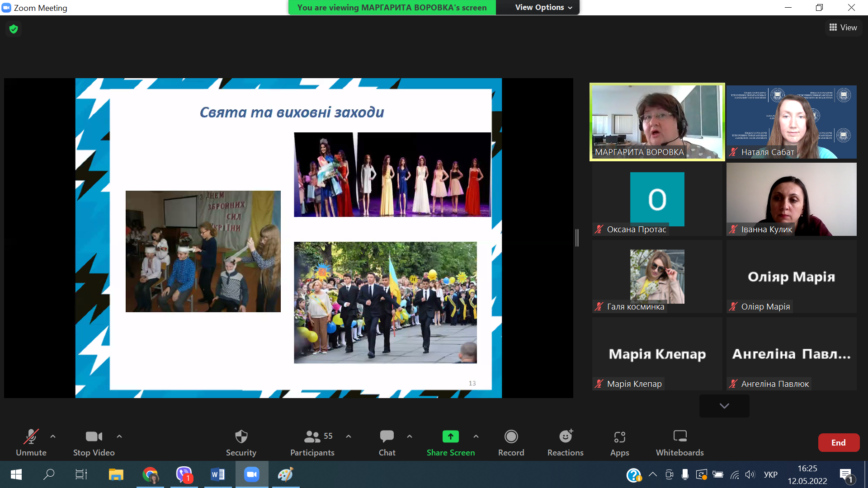Expand audio settings arrow beside Unmute
The height and width of the screenshot is (488, 868).
tap(53, 436)
